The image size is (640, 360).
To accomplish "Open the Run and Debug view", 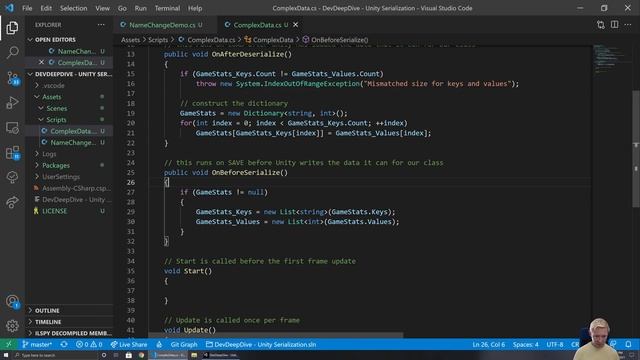I will point(12,102).
